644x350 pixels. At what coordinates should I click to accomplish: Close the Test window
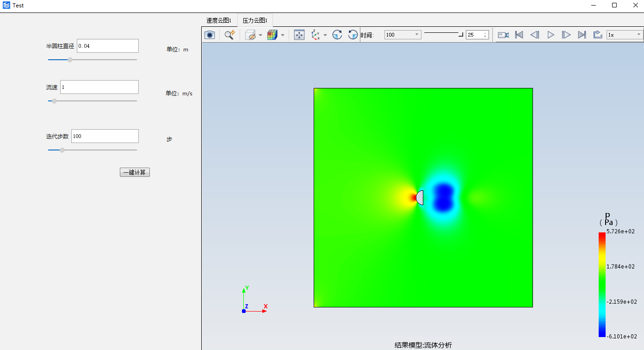pyautogui.click(x=635, y=5)
